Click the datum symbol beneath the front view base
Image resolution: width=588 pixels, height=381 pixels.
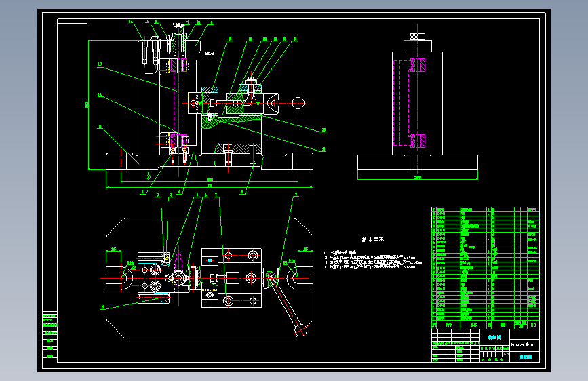coord(148,175)
